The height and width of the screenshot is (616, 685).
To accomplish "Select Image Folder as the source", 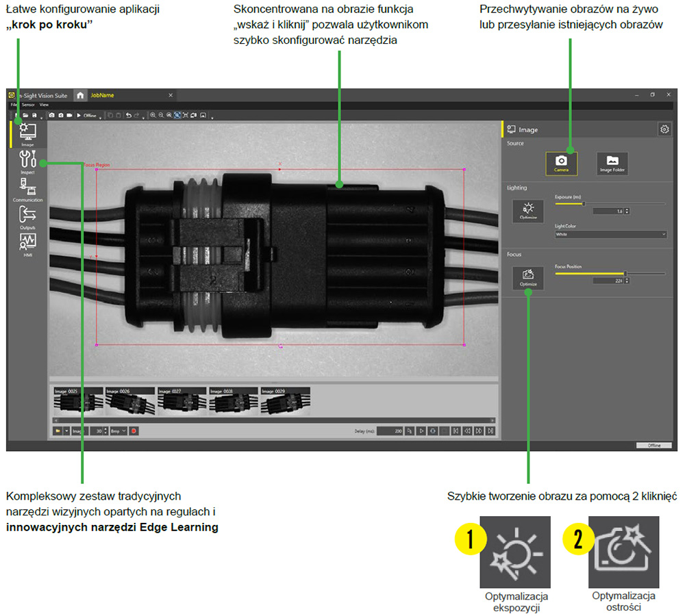I will [612, 163].
